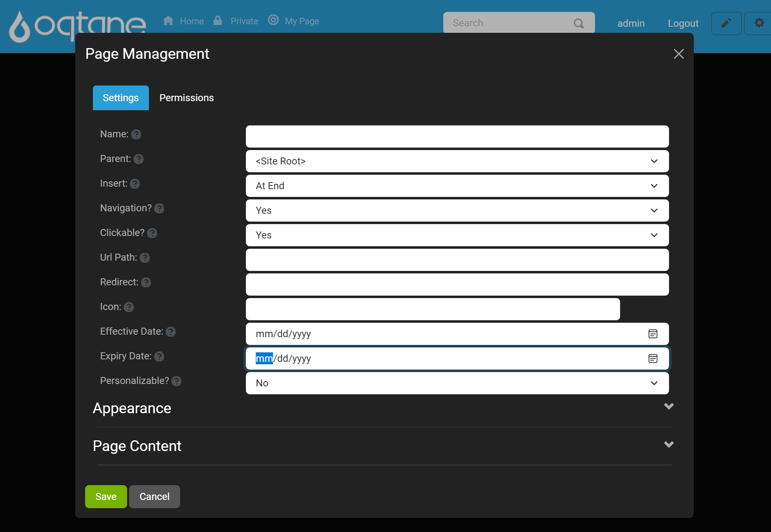Focus the Redirect input field
The width and height of the screenshot is (771, 532).
click(457, 285)
